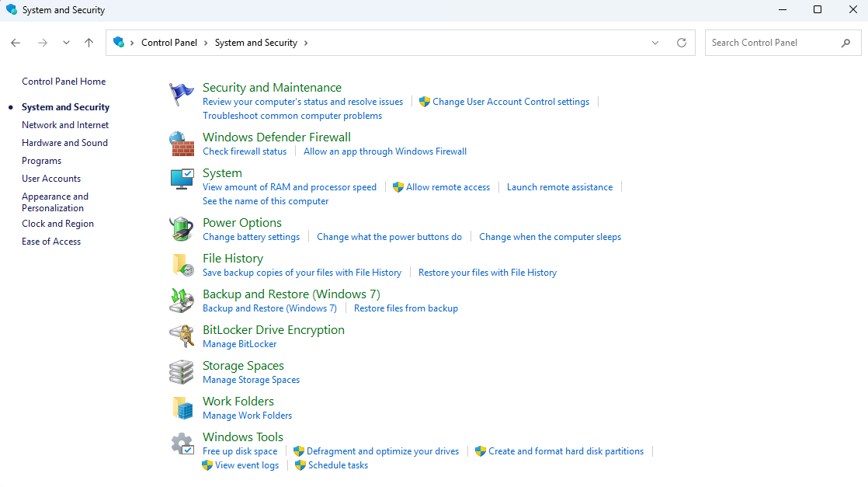868x487 pixels.
Task: Open the Check firewall status link
Action: coord(245,151)
